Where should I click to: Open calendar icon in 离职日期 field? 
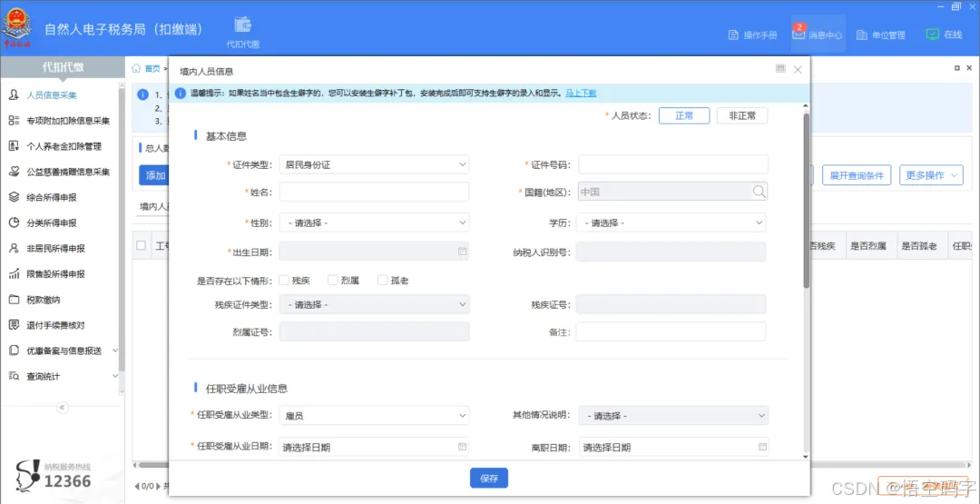762,447
